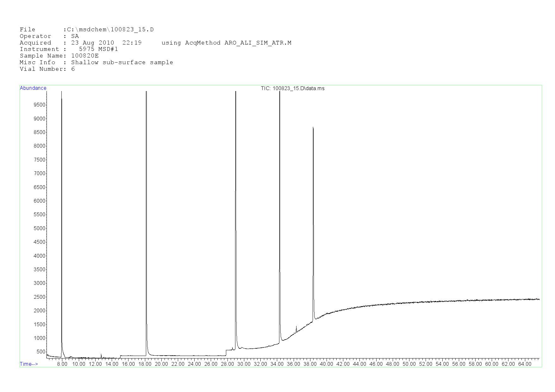Click the acquired date 23 Aug 2010
Viewport: 555px width, 392px height.
(92, 43)
